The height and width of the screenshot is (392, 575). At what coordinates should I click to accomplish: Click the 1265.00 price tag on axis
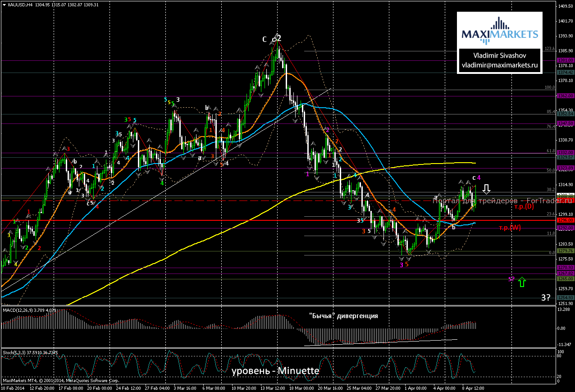565,279
